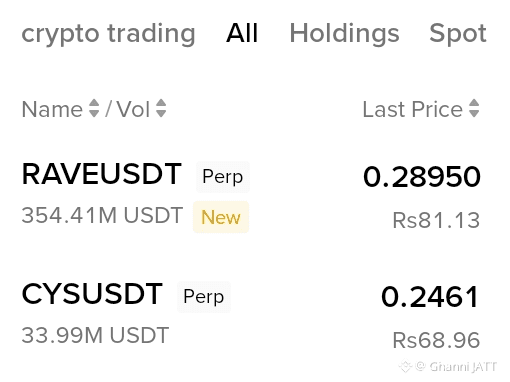
Task: Sort by Vol arrows icon
Action: coord(161,108)
